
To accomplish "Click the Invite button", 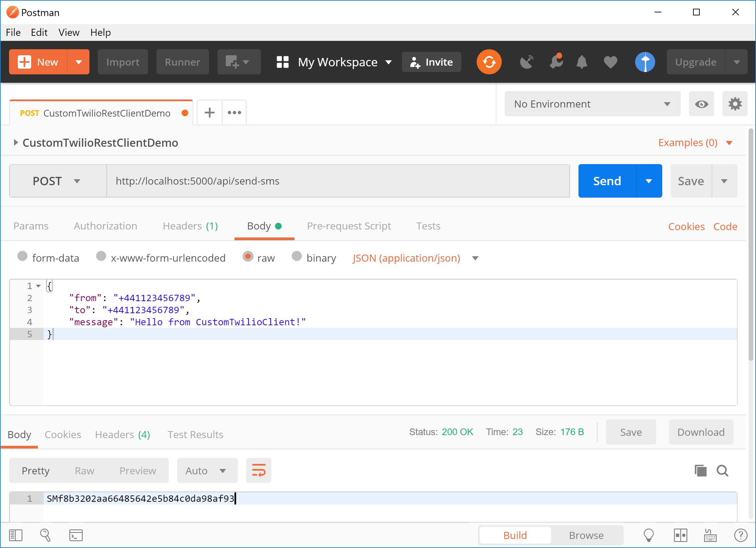I will [431, 62].
